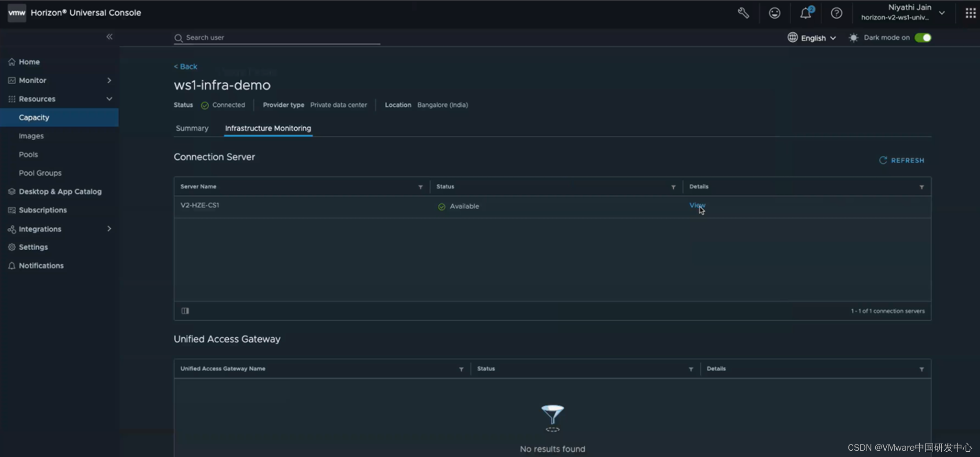The width and height of the screenshot is (980, 457).
Task: Click the Settings gear icon in sidebar
Action: click(11, 247)
